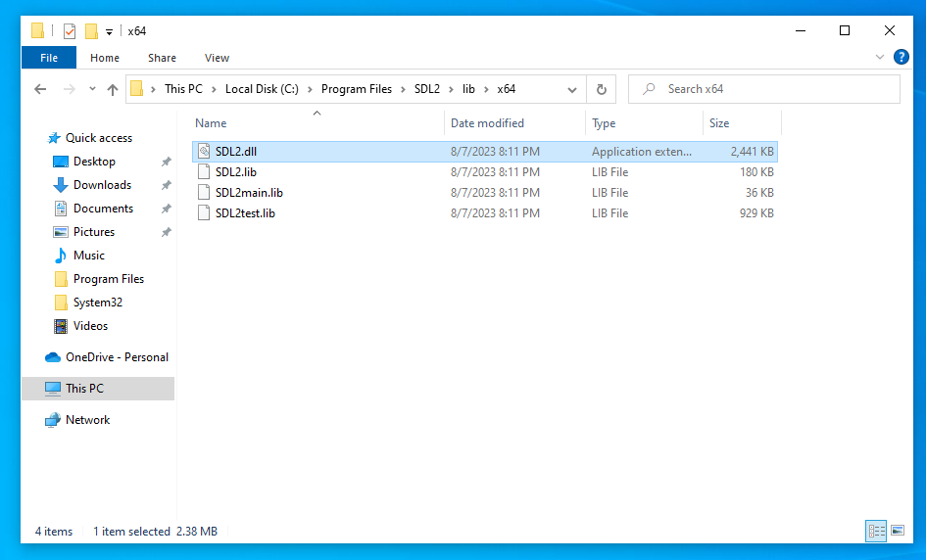Navigate to Program Files in the breadcrumb
The image size is (926, 560).
(x=357, y=89)
